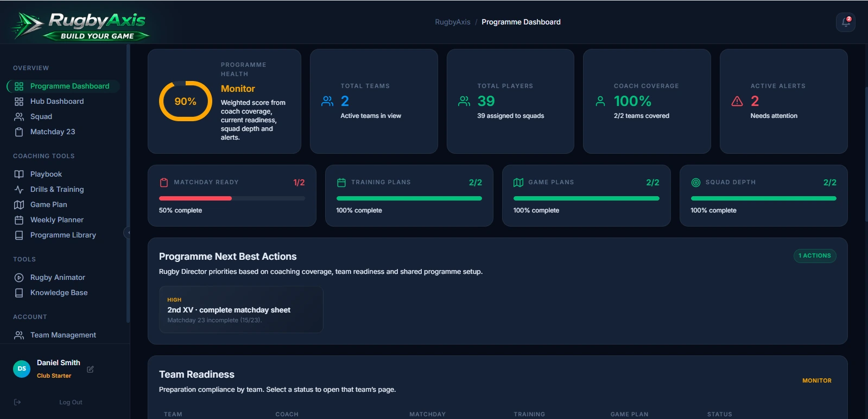Click Programme Dashboard grid icon in sidebar
The height and width of the screenshot is (419, 868).
pyautogui.click(x=19, y=86)
